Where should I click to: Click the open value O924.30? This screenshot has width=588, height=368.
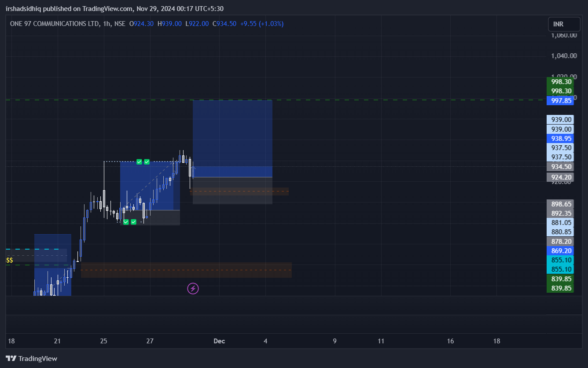141,24
